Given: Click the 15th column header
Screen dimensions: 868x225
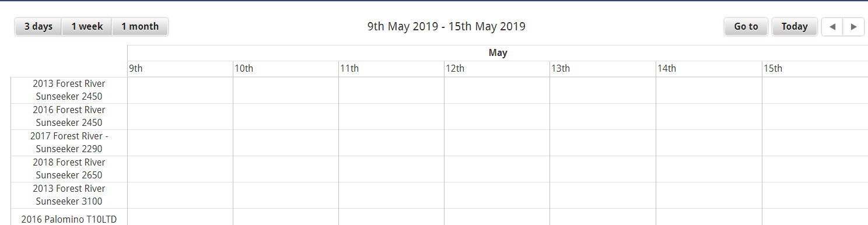Looking at the screenshot, I should 815,69.
